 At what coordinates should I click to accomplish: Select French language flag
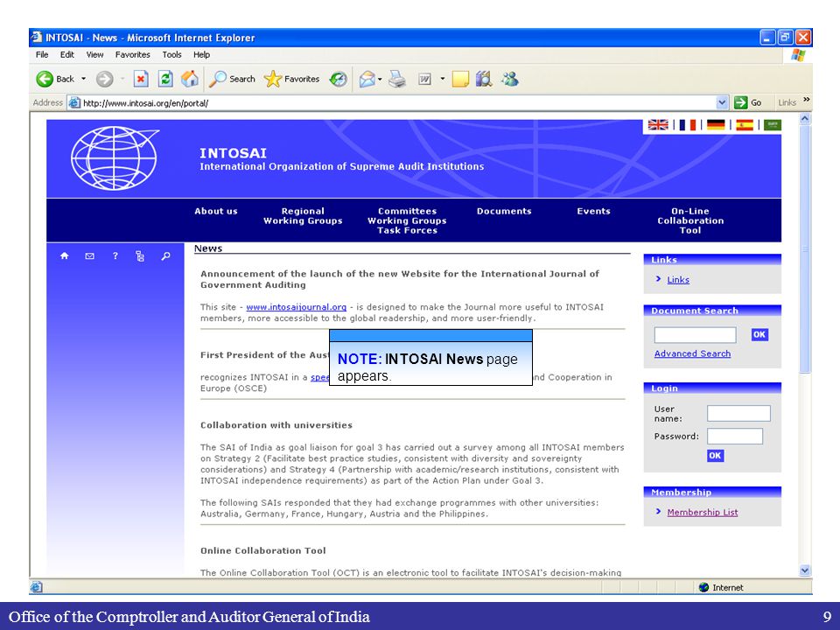click(688, 125)
